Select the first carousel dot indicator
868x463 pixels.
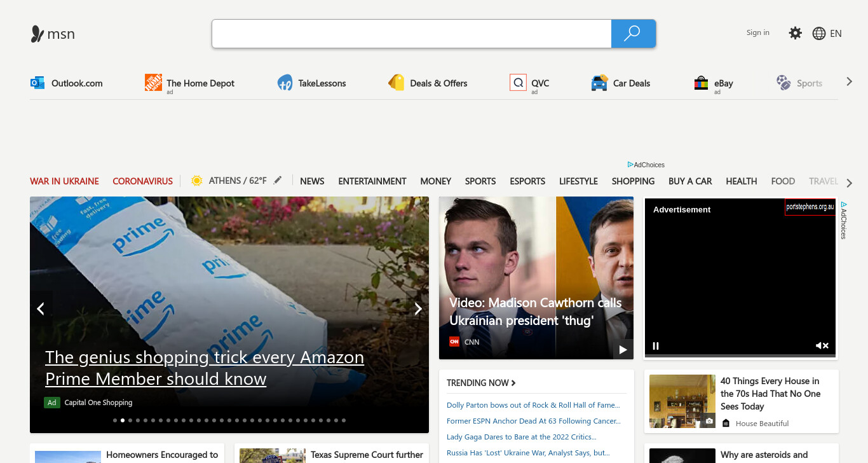click(115, 420)
